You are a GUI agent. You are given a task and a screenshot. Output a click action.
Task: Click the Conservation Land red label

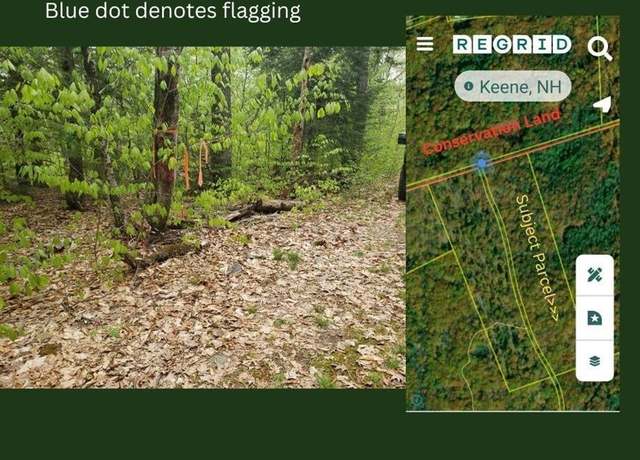pyautogui.click(x=492, y=132)
